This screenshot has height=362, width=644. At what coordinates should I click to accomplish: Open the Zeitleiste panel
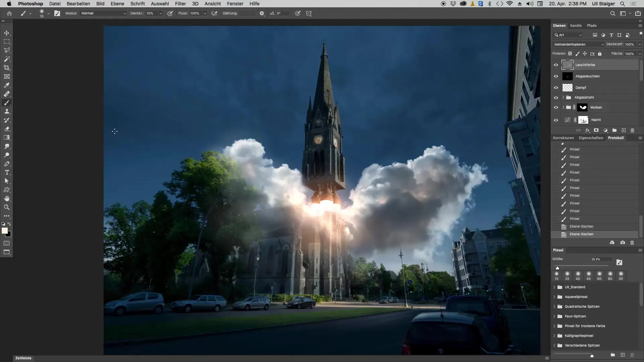point(23,358)
